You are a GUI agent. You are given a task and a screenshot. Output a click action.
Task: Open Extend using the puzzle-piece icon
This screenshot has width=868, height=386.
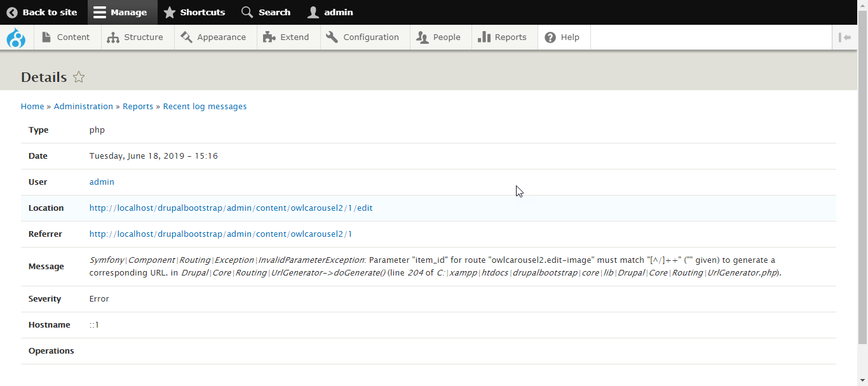pyautogui.click(x=269, y=37)
